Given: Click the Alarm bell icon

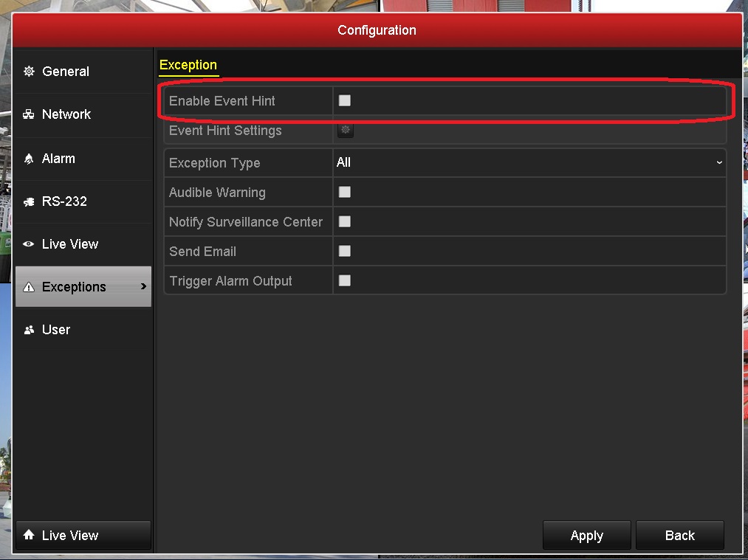Looking at the screenshot, I should tap(29, 159).
